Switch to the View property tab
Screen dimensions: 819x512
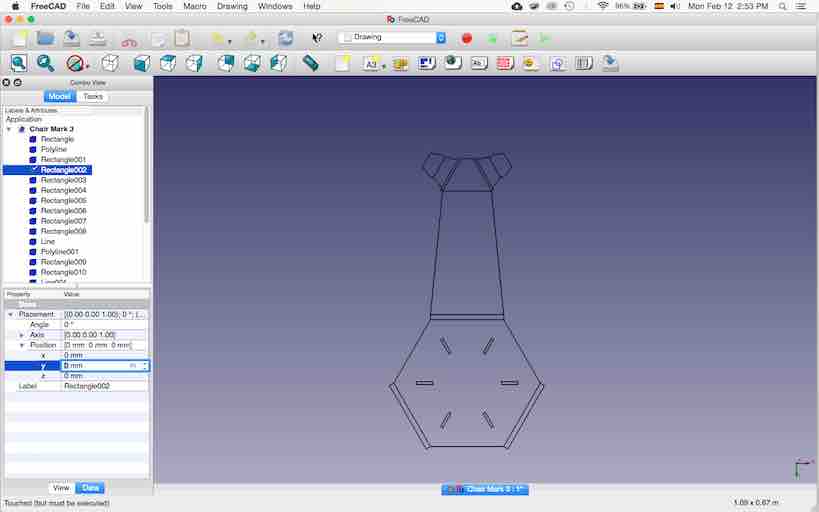click(x=61, y=487)
